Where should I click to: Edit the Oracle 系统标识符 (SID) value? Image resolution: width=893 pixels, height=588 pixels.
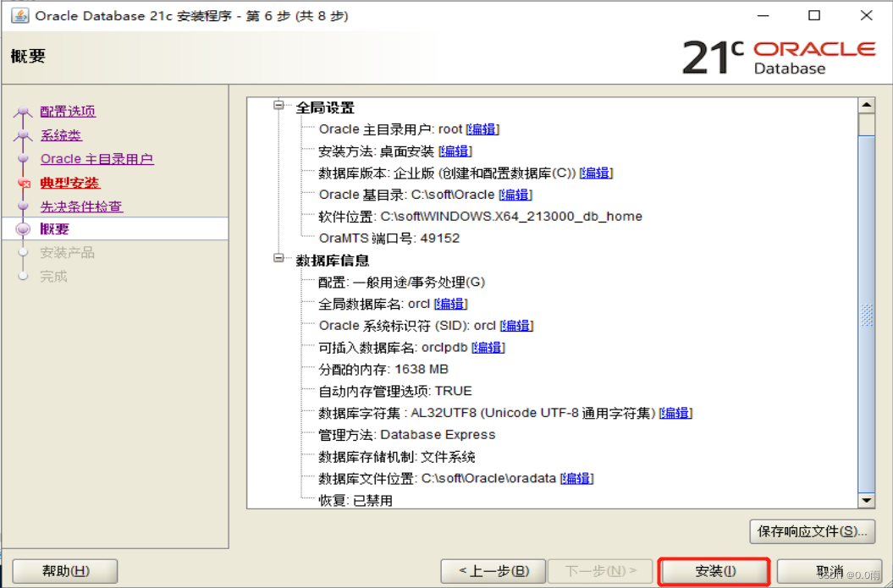point(516,326)
